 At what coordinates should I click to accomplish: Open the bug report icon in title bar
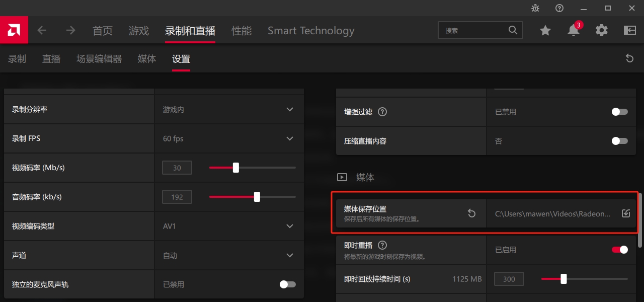tap(535, 8)
